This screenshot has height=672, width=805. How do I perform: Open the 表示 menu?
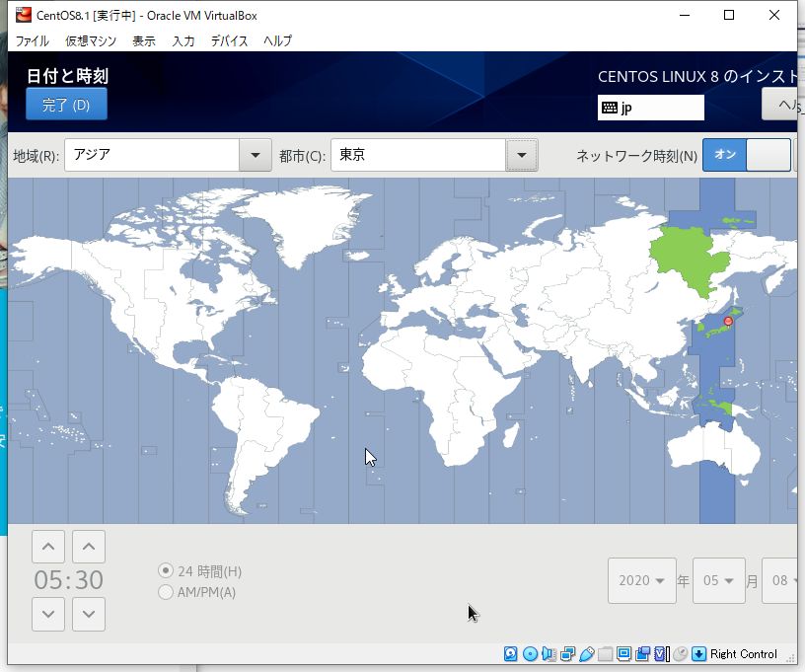click(144, 41)
